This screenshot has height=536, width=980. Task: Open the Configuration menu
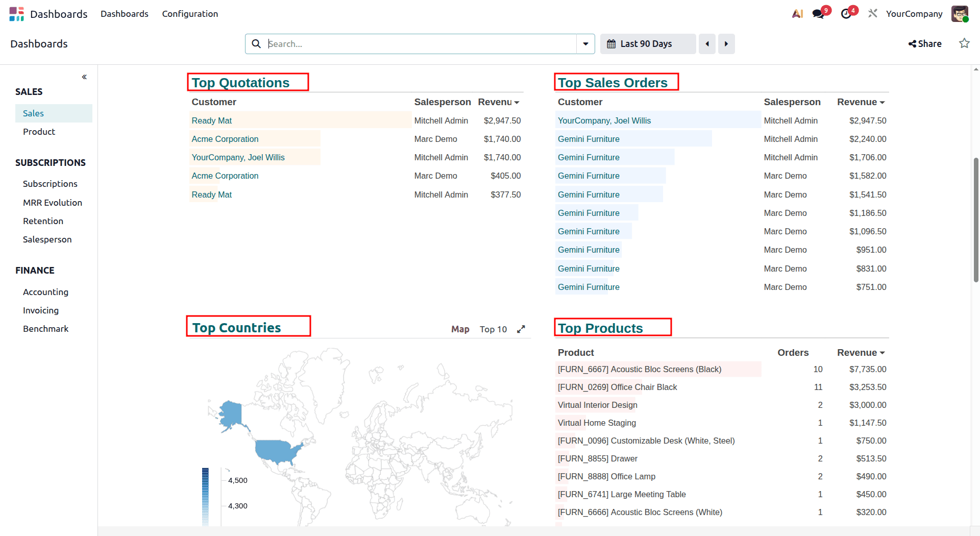pyautogui.click(x=190, y=14)
